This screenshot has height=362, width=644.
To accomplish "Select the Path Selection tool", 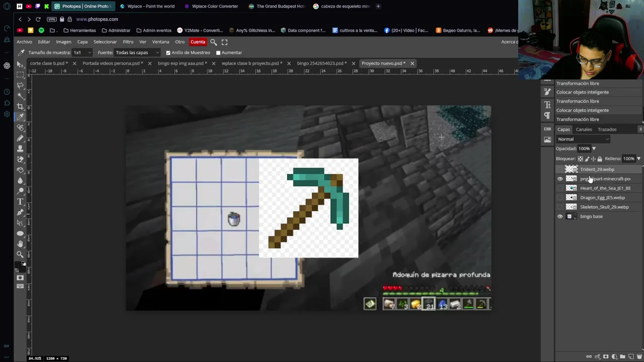I will tap(20, 223).
